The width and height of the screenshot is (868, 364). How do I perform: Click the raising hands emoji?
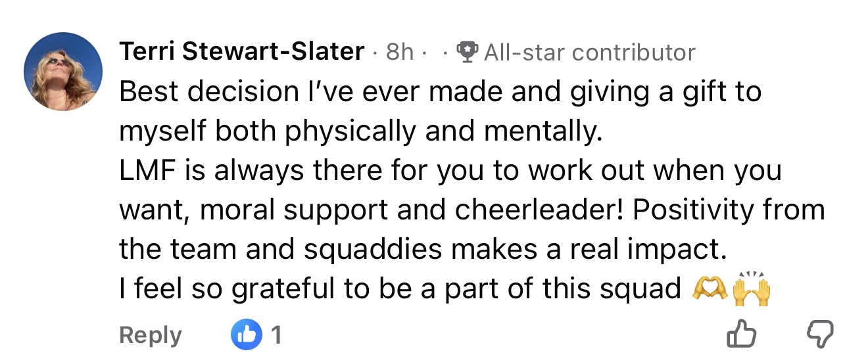751,288
